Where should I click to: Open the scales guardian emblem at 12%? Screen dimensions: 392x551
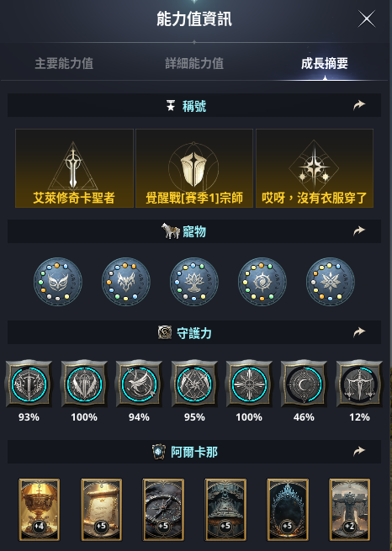click(359, 384)
